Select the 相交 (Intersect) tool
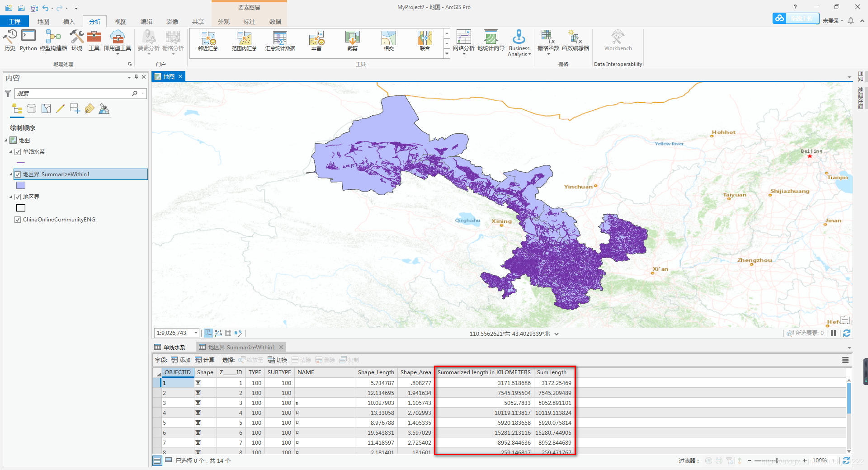This screenshot has height=470, width=868. coord(389,41)
